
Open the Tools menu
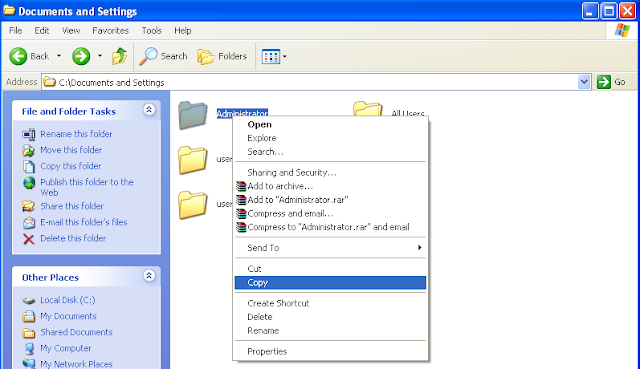point(151,31)
